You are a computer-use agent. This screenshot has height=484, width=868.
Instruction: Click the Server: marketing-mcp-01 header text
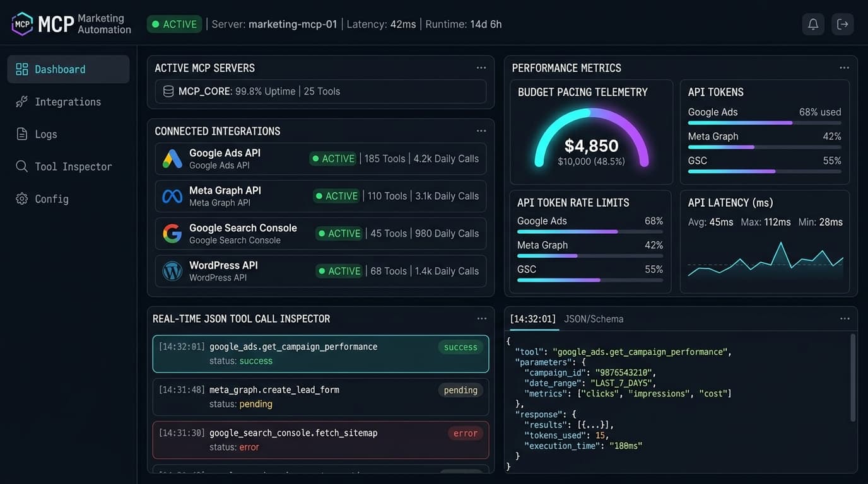tap(274, 24)
